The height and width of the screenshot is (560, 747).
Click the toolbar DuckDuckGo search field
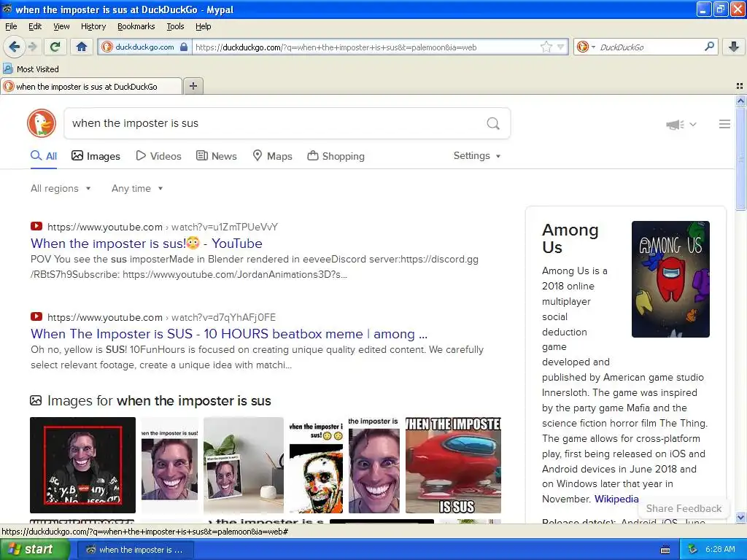pos(648,47)
